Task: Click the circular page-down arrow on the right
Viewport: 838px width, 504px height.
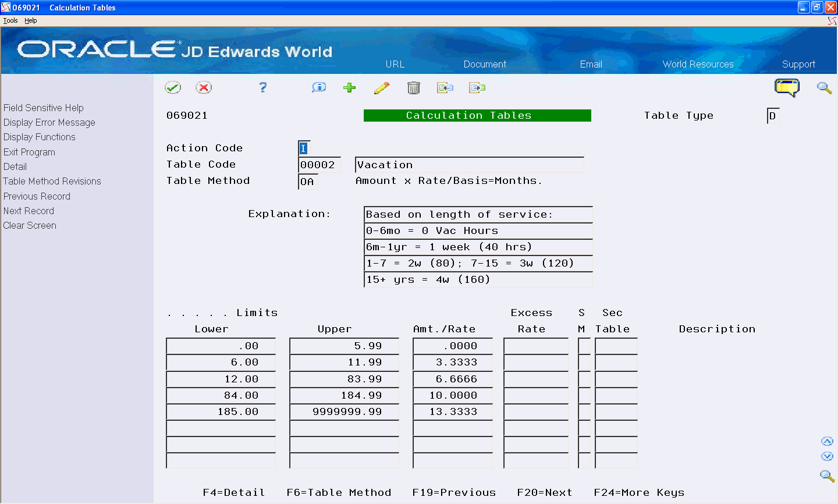Action: pos(828,457)
